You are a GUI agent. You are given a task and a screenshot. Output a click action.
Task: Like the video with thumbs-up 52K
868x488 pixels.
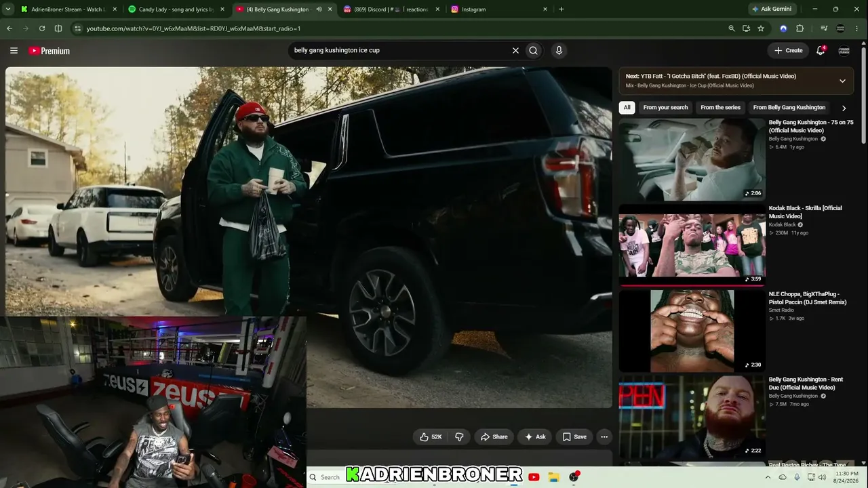pyautogui.click(x=431, y=437)
